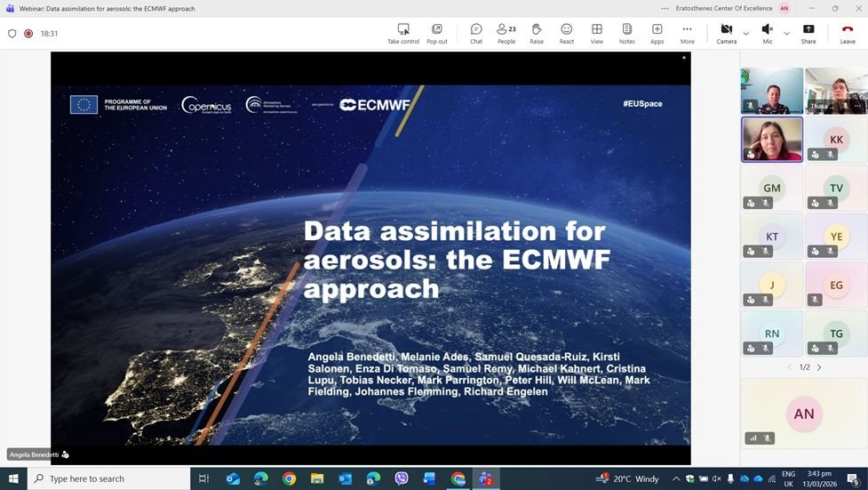Click the recording indicator icon
This screenshot has width=868, height=490.
[28, 34]
